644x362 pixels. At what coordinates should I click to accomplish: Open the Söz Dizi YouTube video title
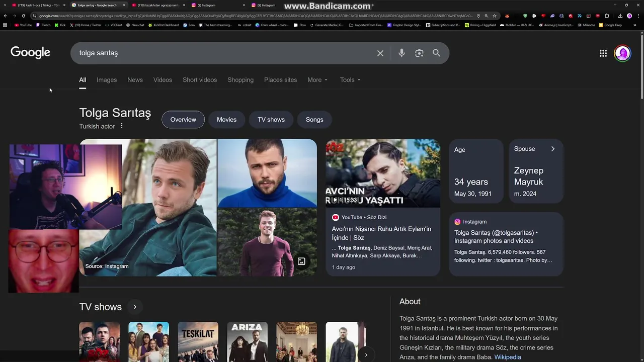pos(381,233)
